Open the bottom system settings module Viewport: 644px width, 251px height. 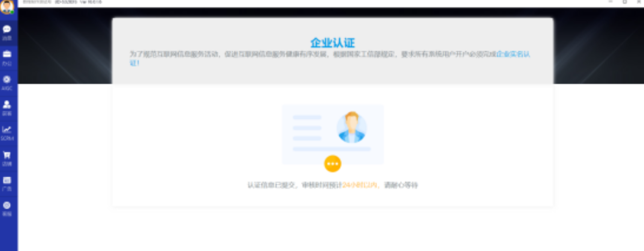pos(8,206)
